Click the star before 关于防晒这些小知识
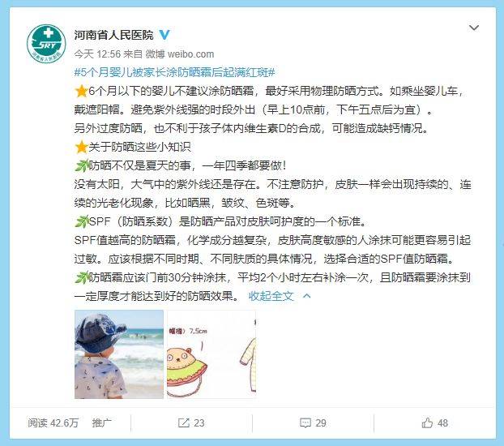The width and height of the screenshot is (504, 446). [x=81, y=147]
